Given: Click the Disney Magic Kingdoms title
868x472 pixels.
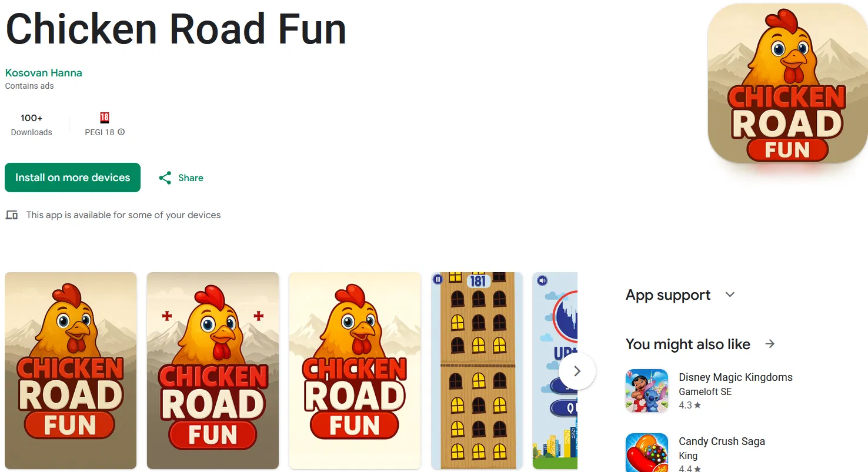Looking at the screenshot, I should tap(736, 377).
